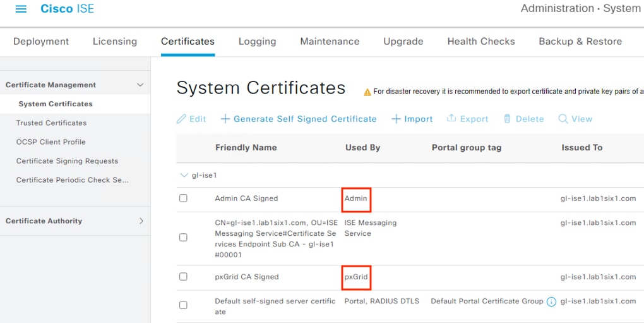Click the pxGrid used-by cell
The width and height of the screenshot is (644, 323).
(356, 277)
